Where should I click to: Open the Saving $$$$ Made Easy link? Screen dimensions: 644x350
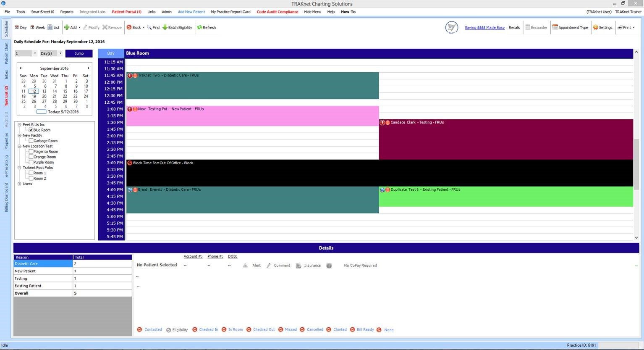(x=484, y=28)
